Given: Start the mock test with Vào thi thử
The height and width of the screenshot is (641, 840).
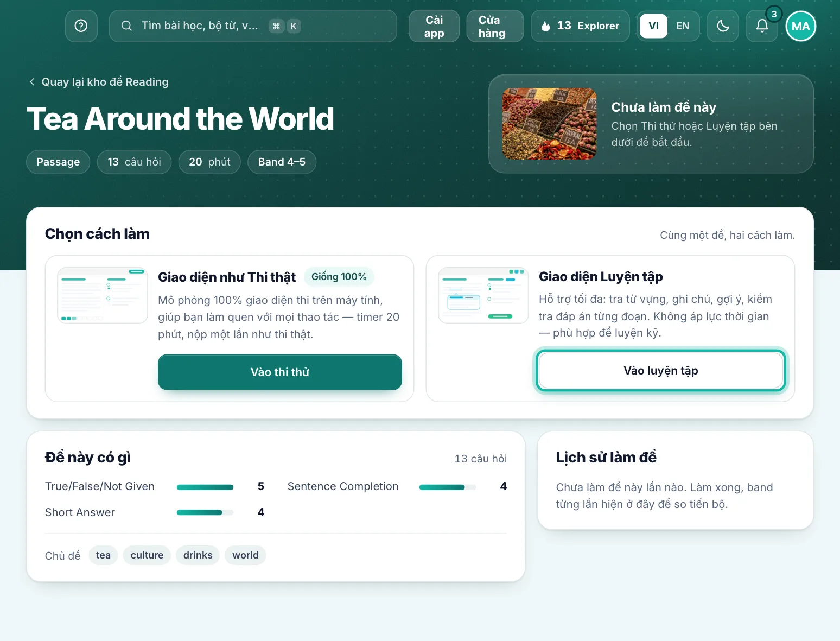Looking at the screenshot, I should (x=280, y=372).
